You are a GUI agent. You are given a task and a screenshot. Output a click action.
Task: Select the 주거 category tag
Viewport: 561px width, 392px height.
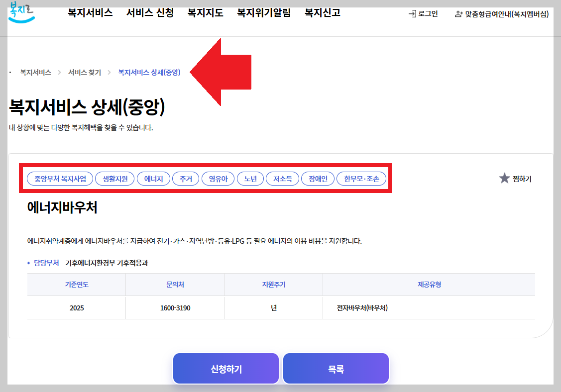pos(186,179)
